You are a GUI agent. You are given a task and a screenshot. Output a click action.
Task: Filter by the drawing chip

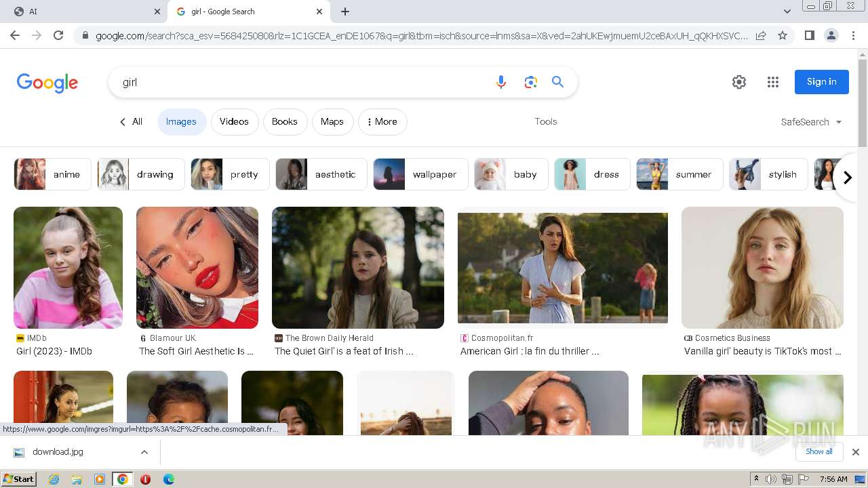click(x=140, y=174)
